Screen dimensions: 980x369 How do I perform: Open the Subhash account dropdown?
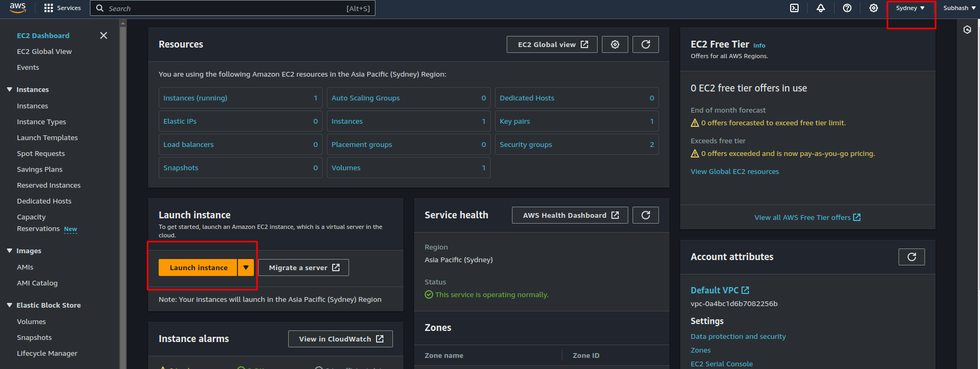[x=959, y=8]
